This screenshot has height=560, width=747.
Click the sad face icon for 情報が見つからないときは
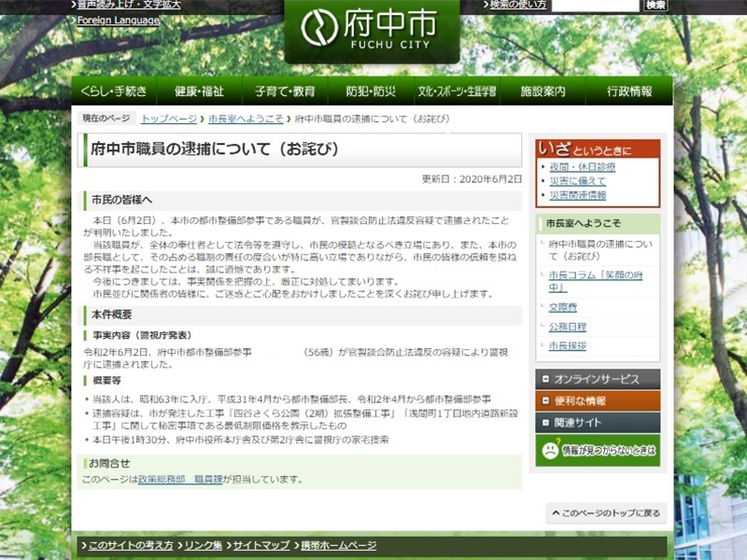point(548,450)
